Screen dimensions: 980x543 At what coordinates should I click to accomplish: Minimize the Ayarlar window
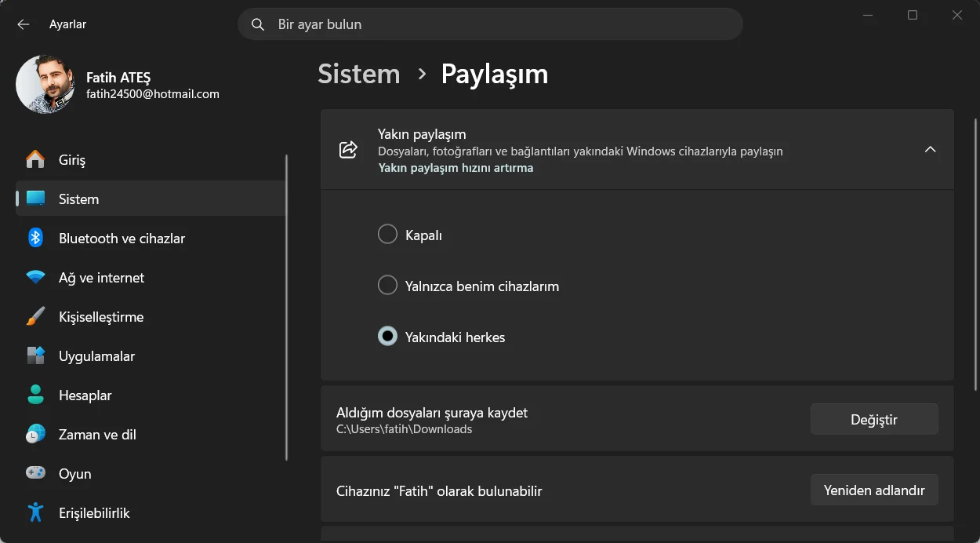868,16
